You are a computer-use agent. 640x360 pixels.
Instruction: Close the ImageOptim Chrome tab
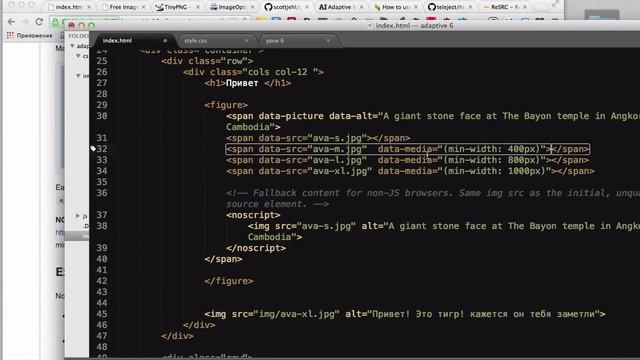point(253,7)
